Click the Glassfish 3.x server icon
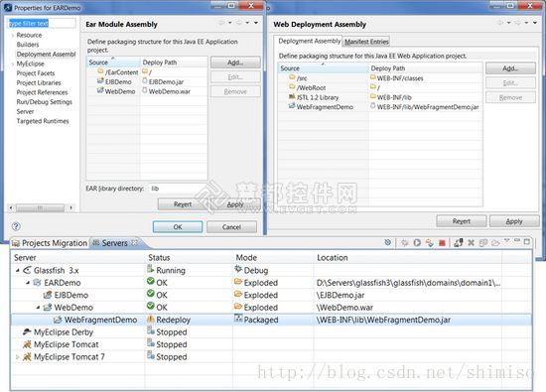The width and height of the screenshot is (546, 392). [x=27, y=270]
